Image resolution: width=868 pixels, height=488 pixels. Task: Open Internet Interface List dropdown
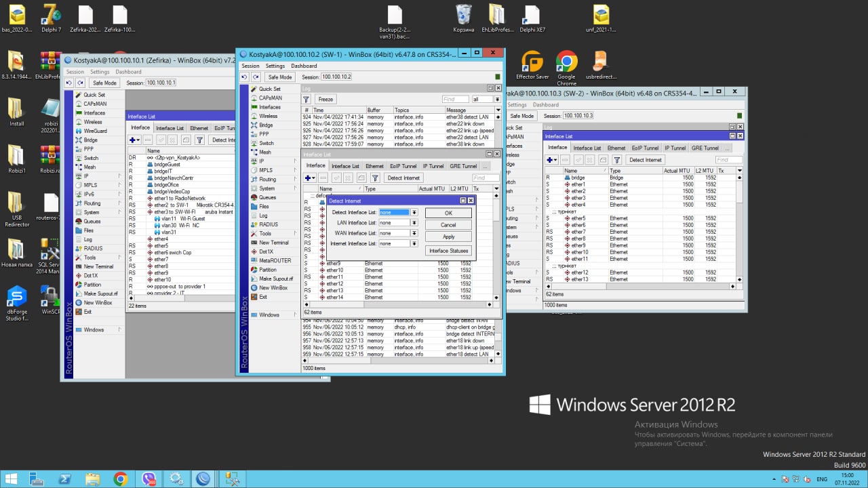[414, 243]
